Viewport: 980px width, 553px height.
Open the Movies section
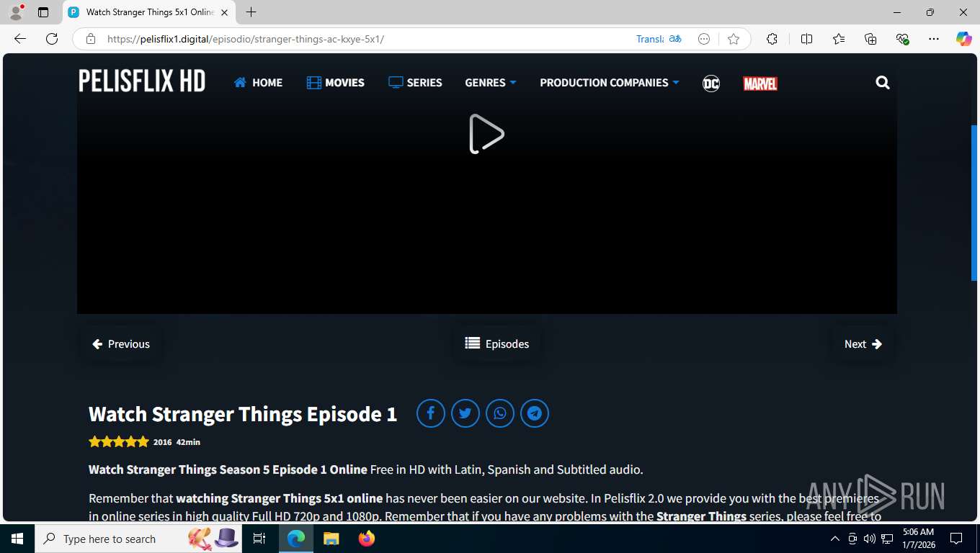coord(336,83)
